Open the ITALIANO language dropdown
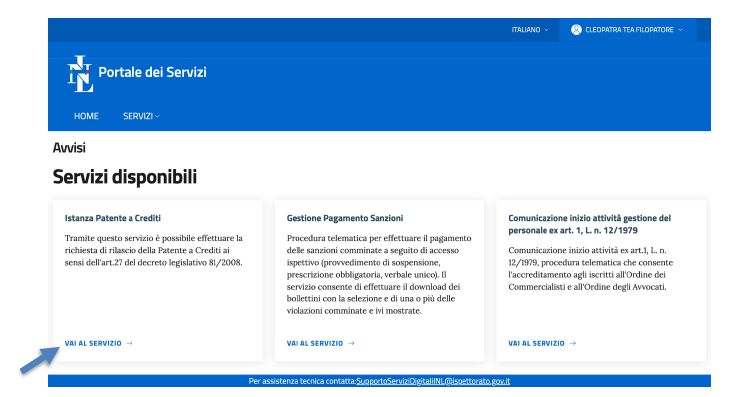The width and height of the screenshot is (750, 397). (x=530, y=30)
